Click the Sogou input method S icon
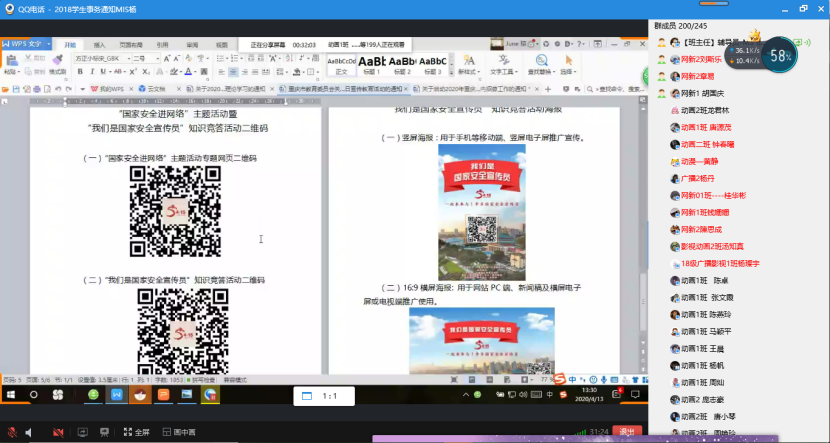The width and height of the screenshot is (830, 443). 561,378
